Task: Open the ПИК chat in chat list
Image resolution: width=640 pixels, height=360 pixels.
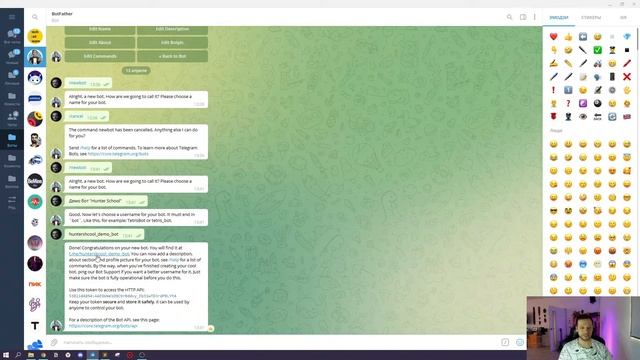Action: coord(35,284)
